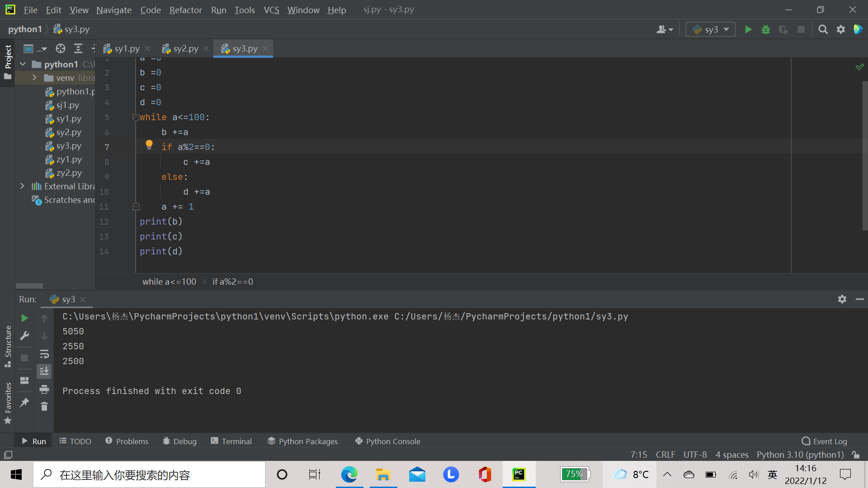Open sj1.py in project tree
Viewport: 868px width, 488px height.
67,105
